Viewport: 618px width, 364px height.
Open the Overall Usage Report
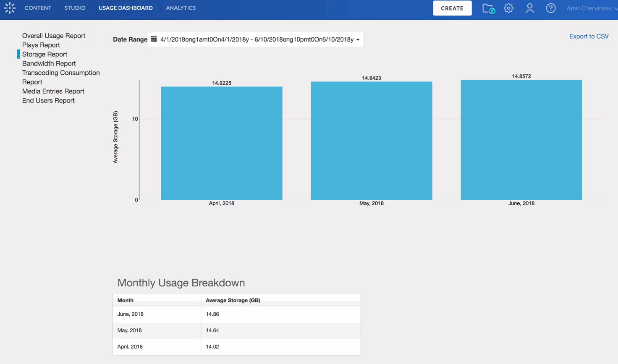coord(54,36)
